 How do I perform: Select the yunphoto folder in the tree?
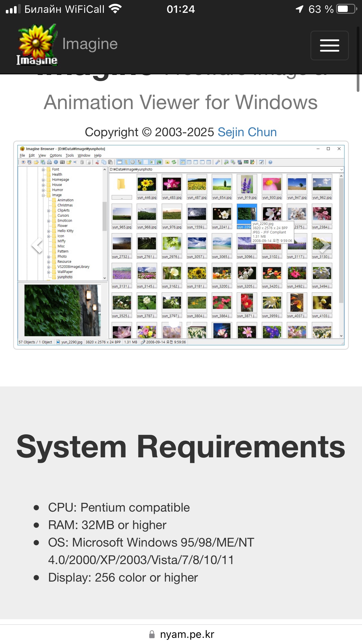(x=65, y=277)
